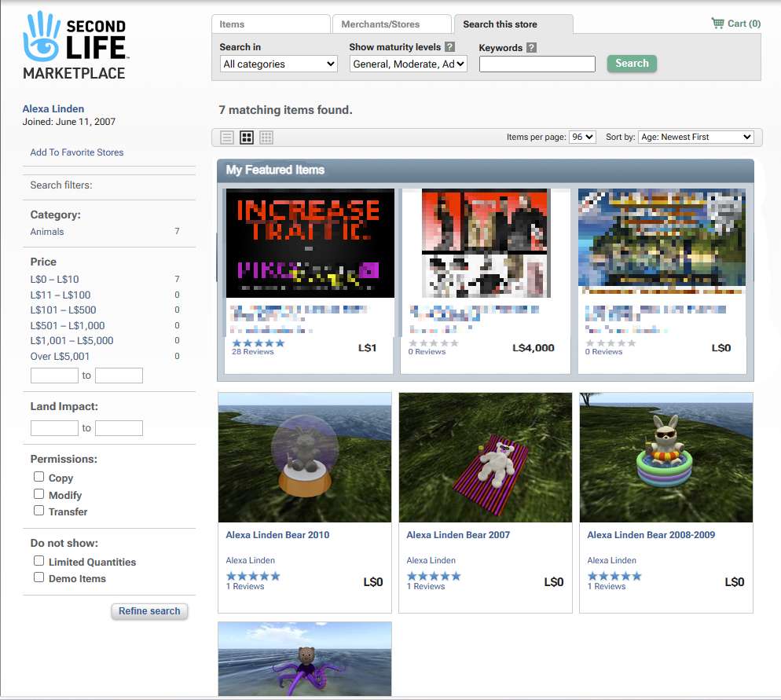
Task: Switch to the small thumbnail grid view
Action: [266, 137]
